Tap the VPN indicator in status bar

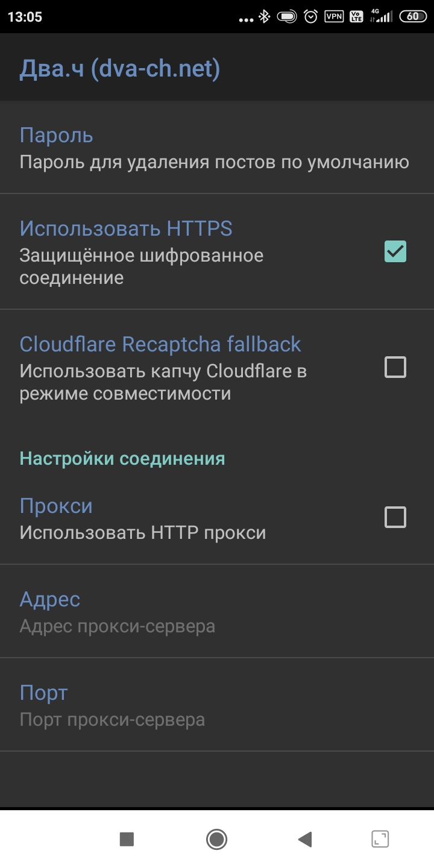click(333, 17)
